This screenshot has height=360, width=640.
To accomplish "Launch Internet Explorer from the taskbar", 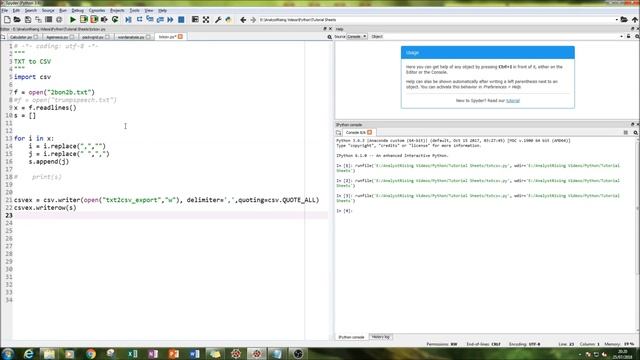I will pyautogui.click(x=28, y=354).
